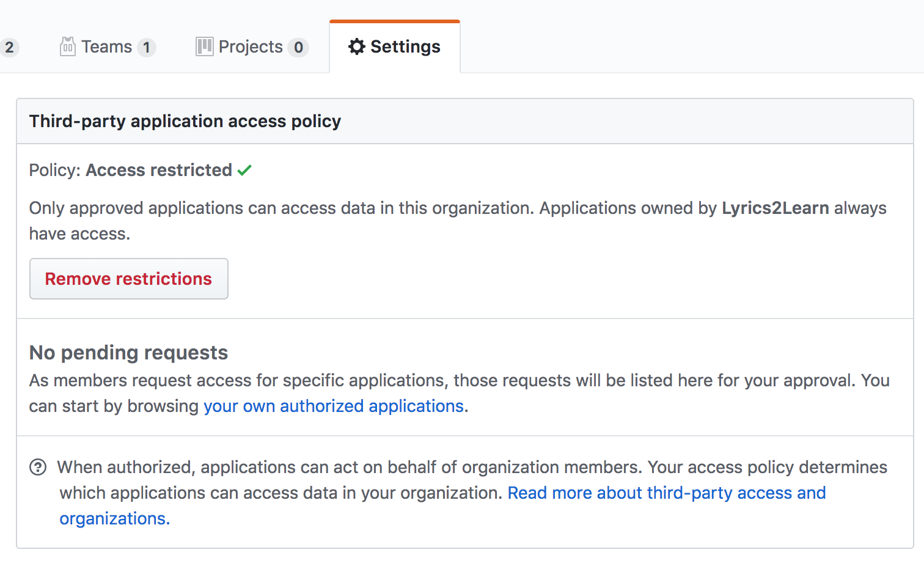This screenshot has height=566, width=924.
Task: Click the Remove restrictions button
Action: [x=128, y=279]
